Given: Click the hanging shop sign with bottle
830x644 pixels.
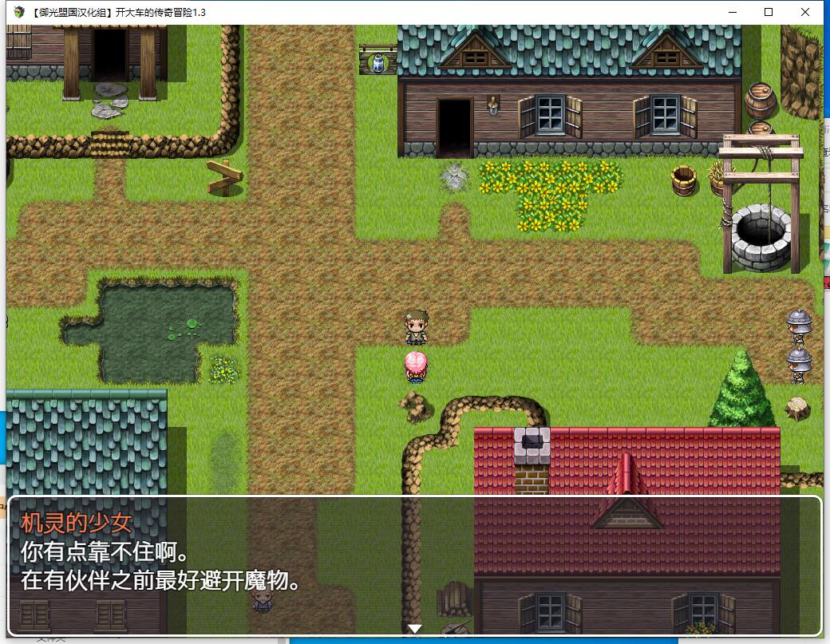Looking at the screenshot, I should pos(377,62).
